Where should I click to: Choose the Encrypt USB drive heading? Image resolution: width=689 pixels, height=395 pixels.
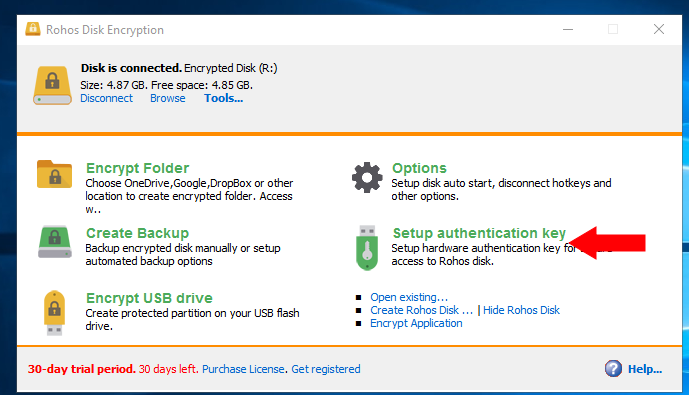click(x=149, y=298)
